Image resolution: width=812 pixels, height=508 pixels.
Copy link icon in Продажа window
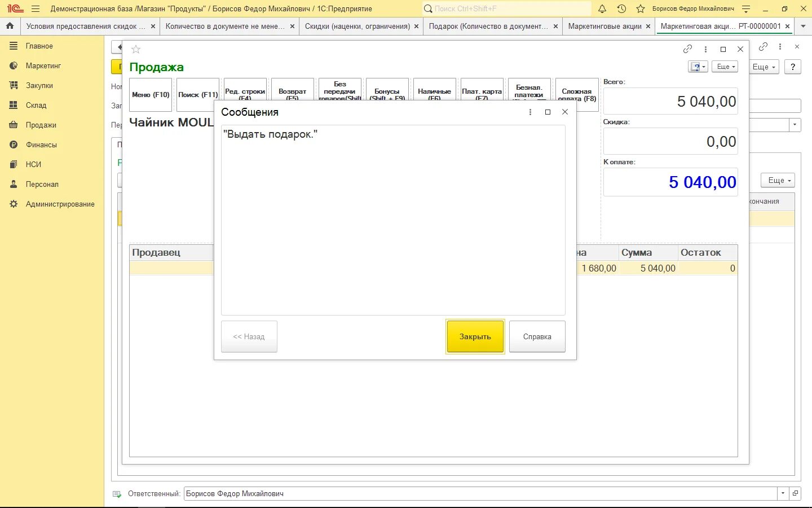687,49
